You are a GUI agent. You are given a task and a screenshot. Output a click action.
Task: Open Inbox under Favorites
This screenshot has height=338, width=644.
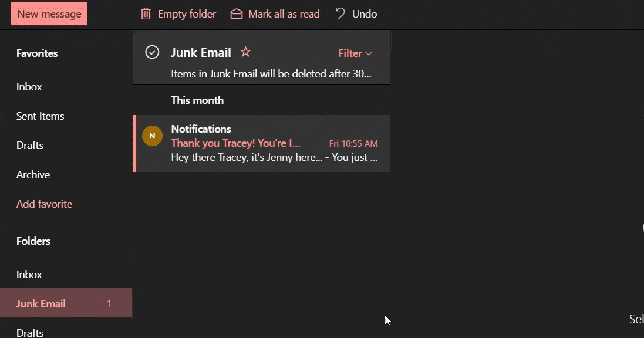point(29,87)
